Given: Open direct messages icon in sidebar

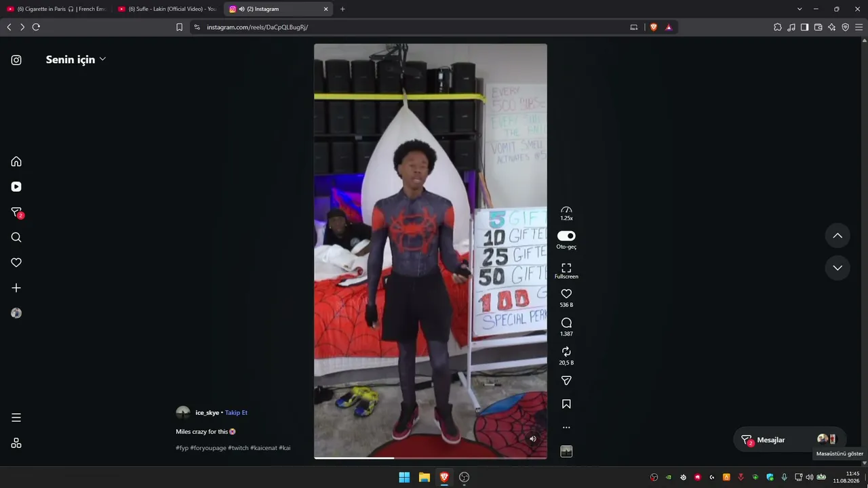Looking at the screenshot, I should (x=16, y=212).
